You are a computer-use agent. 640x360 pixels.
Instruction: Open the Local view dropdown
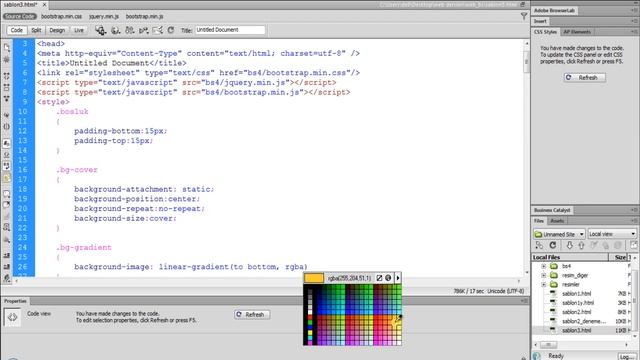tap(612, 234)
